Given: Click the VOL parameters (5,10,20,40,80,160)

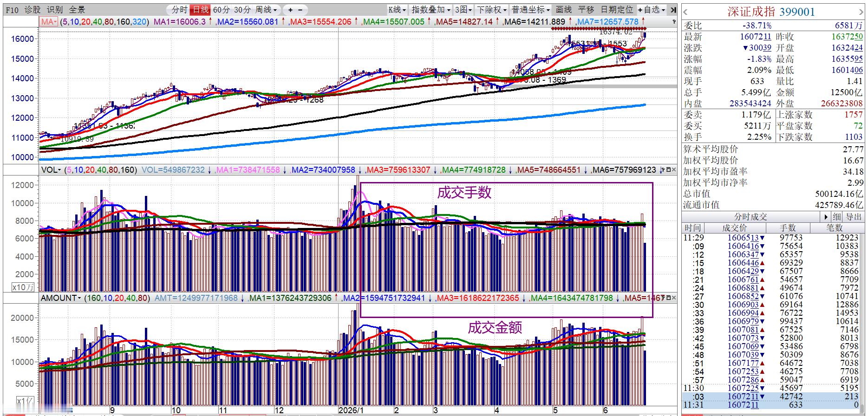Looking at the screenshot, I should [101, 170].
